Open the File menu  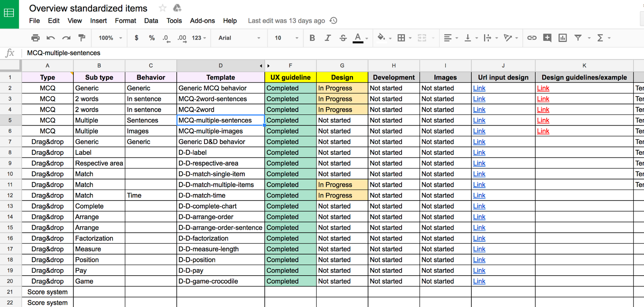(x=34, y=21)
